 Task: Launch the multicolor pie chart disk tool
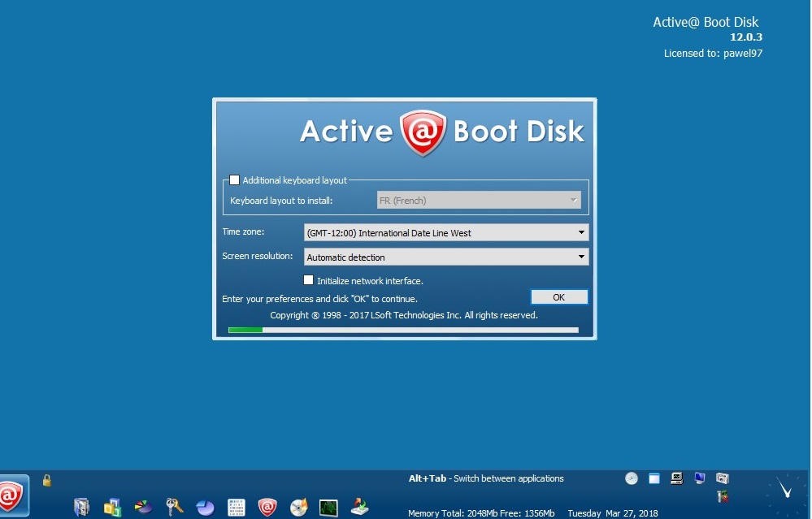[x=143, y=507]
